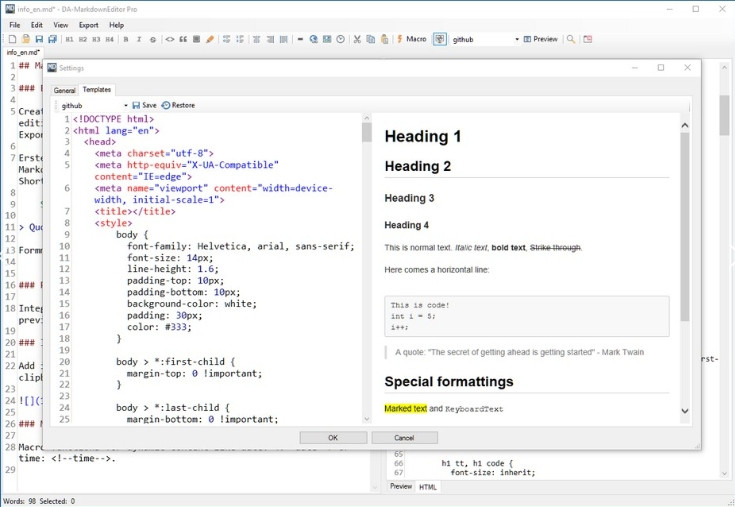Viewport: 735px width, 507px height.
Task: Click the Bold formatting icon in toolbar
Action: 126,39
